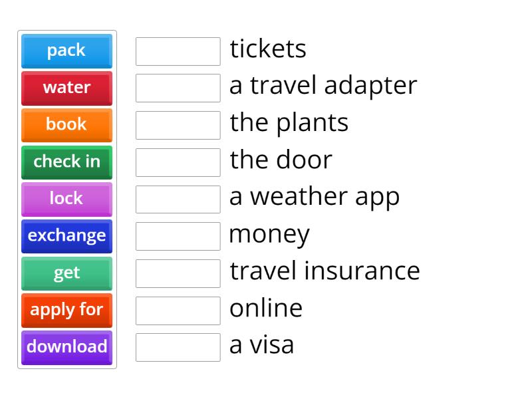Click the blank box before 'a weather app'
Viewport: 532px width, 399px height.
[178, 199]
